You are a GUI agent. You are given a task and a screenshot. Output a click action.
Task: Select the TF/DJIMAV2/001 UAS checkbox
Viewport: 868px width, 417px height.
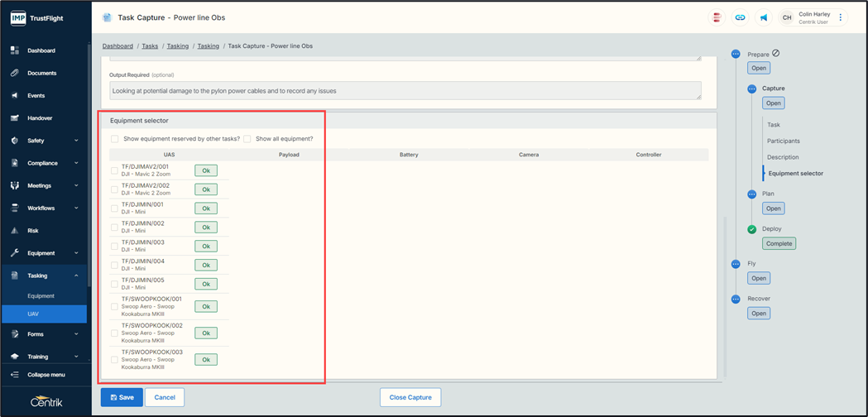115,170
